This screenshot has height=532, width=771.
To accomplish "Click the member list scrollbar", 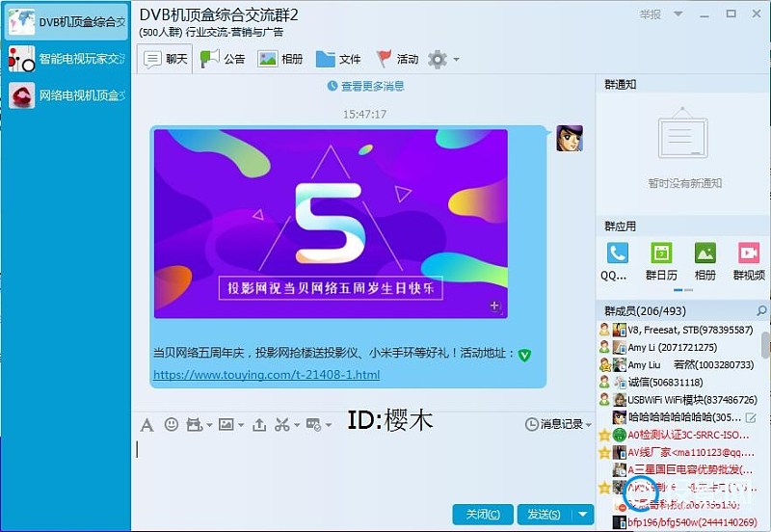I will coord(765,345).
